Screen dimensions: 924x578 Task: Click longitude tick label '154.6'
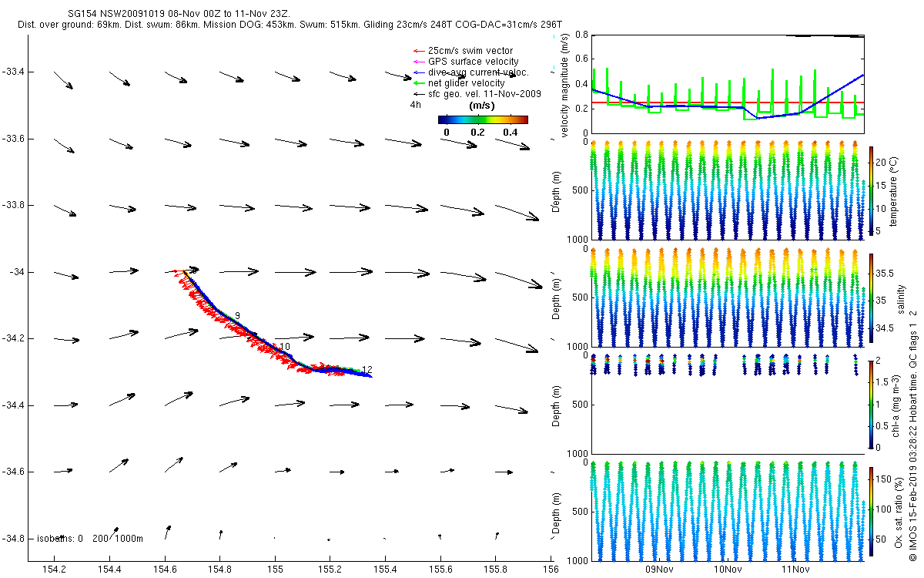point(165,570)
